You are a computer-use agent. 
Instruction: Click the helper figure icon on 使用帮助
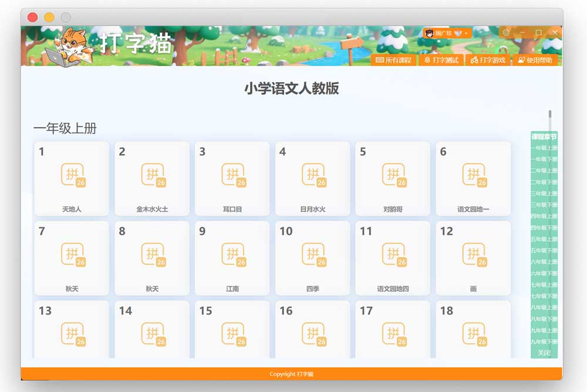[521, 59]
